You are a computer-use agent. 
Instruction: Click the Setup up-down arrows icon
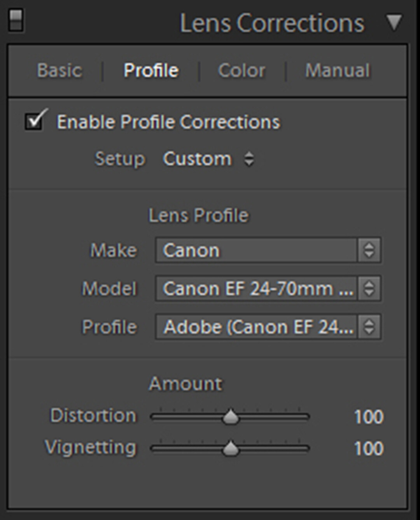click(x=249, y=159)
